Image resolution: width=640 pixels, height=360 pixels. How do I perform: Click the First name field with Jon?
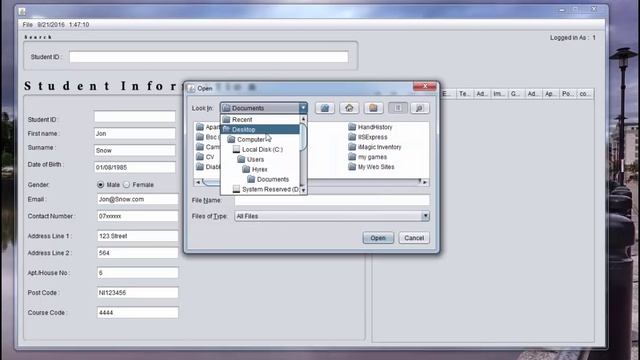coord(135,133)
